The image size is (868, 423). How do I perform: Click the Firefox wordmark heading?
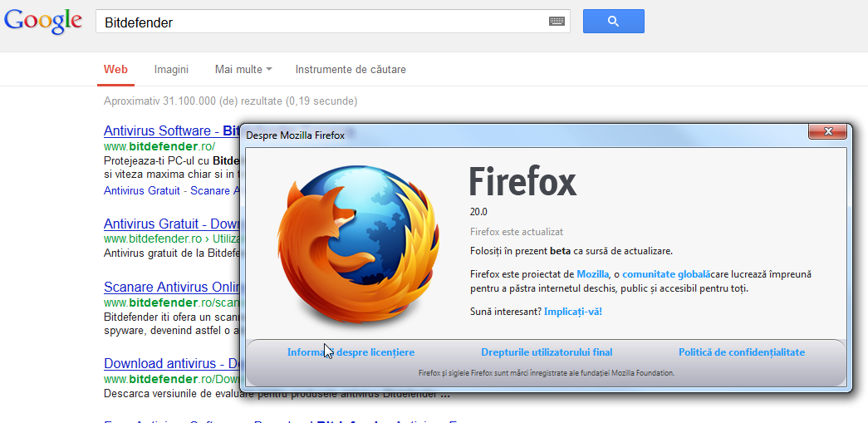523,181
